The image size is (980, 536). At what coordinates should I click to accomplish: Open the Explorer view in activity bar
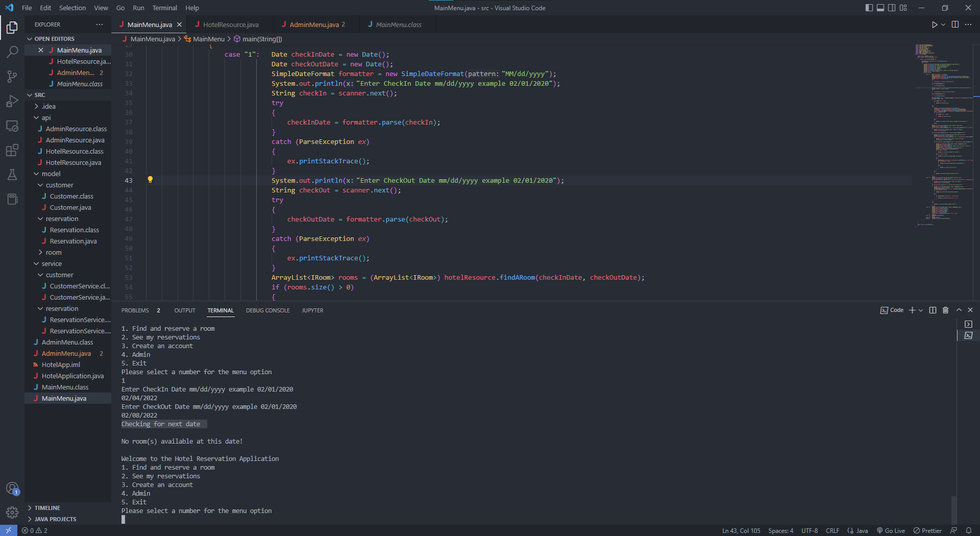[12, 27]
